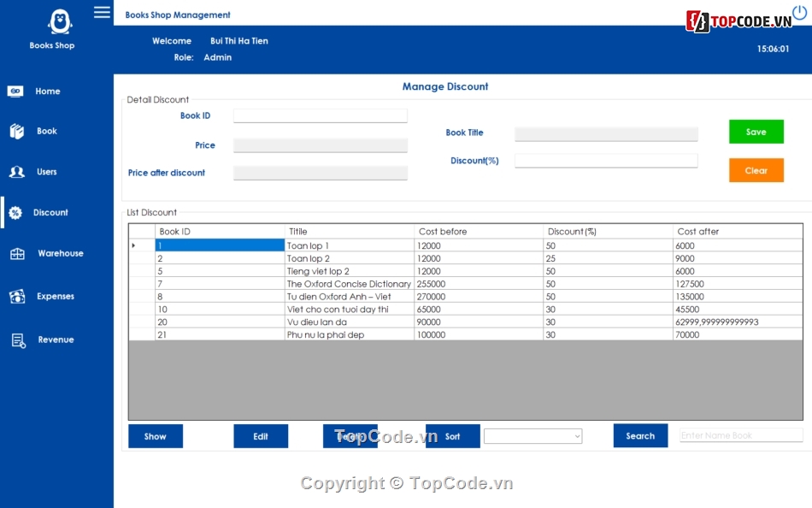The width and height of the screenshot is (812, 508).
Task: Open the Book menu item
Action: [47, 131]
